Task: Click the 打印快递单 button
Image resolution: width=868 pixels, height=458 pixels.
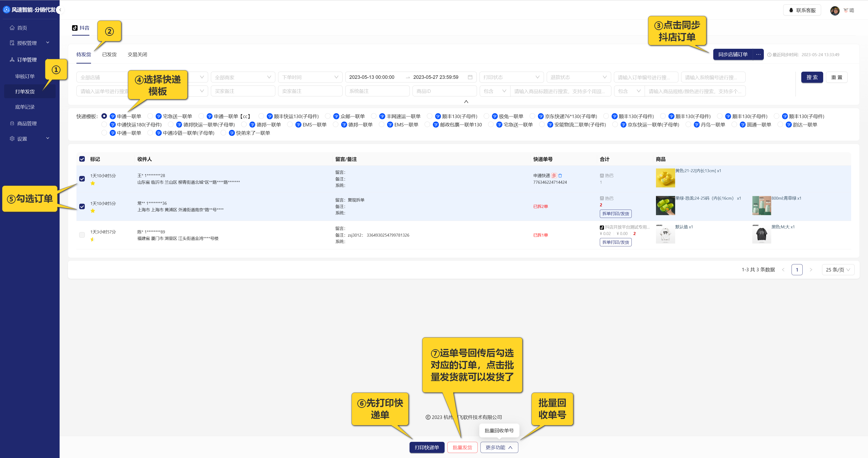Action: 427,447
